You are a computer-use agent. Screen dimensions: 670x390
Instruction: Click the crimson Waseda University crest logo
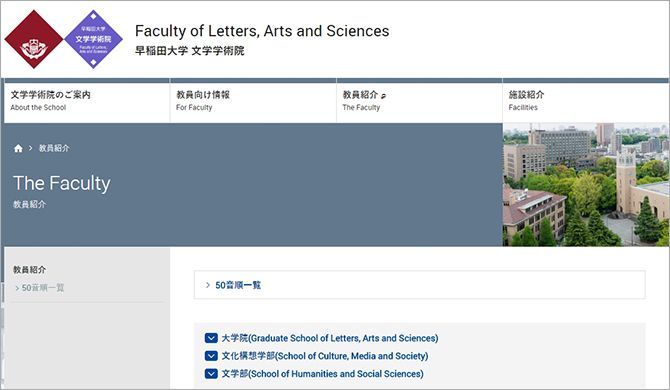coord(34,39)
